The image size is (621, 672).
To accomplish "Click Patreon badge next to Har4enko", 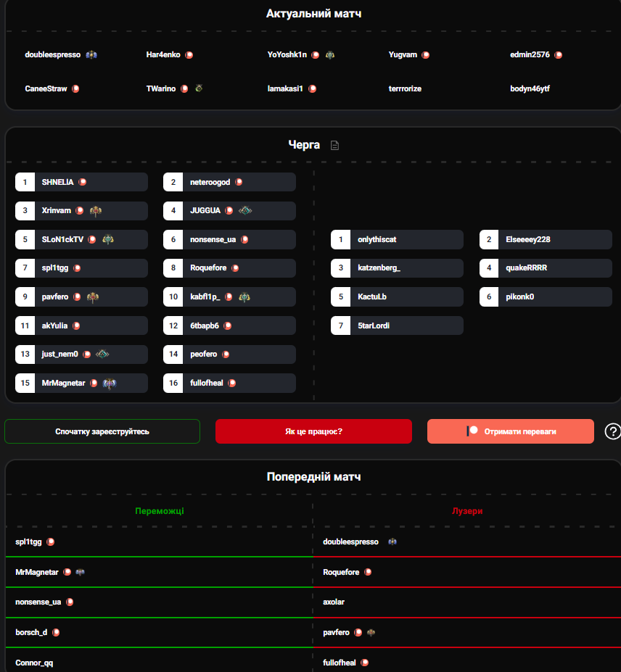I will [189, 55].
